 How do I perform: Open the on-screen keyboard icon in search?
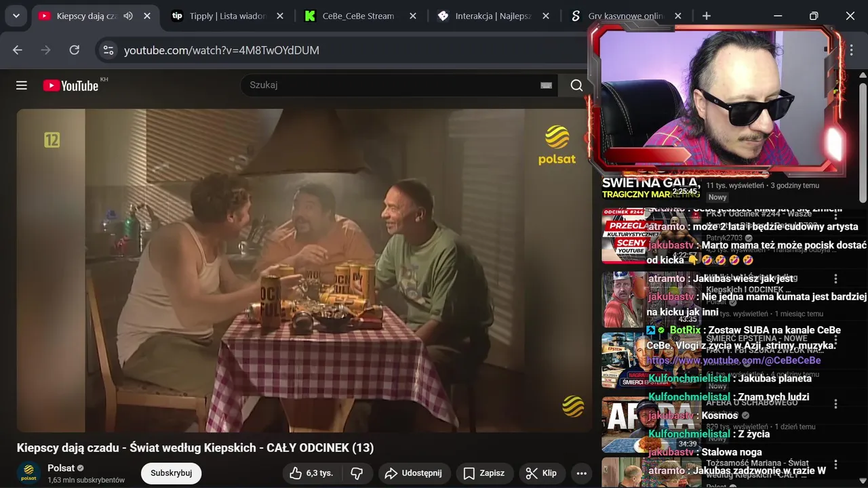546,85
